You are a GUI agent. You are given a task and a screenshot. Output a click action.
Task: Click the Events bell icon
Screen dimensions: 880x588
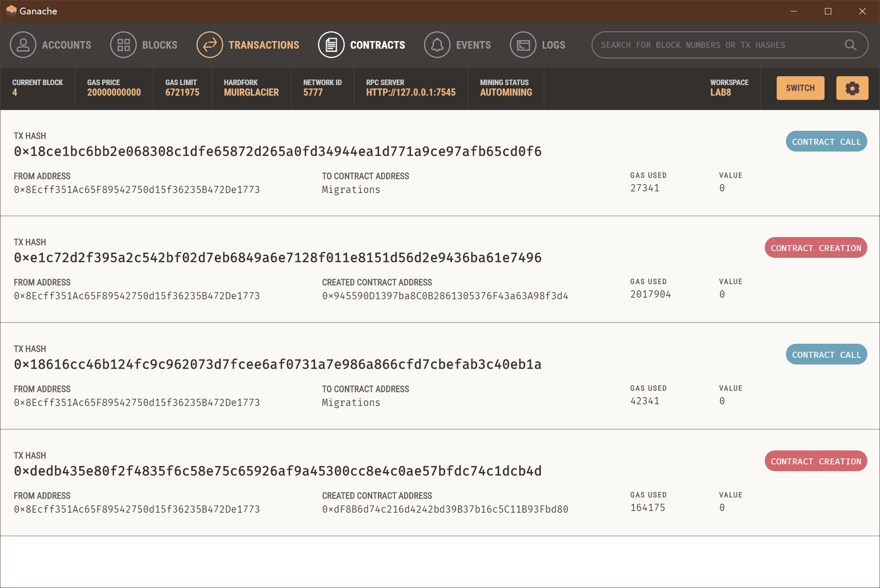click(x=437, y=45)
